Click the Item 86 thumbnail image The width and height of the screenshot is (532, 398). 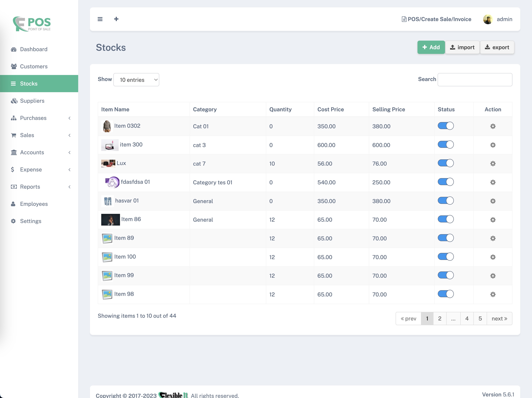(110, 220)
